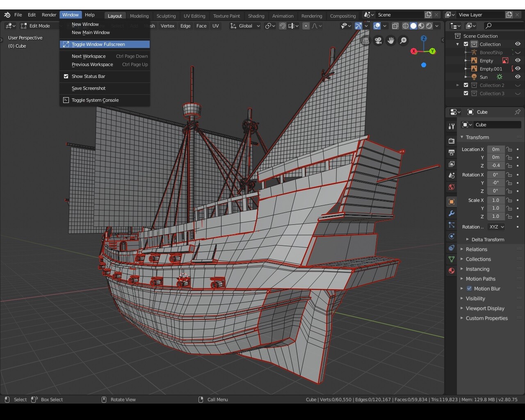
Task: Click the Location Z value field
Action: tap(495, 166)
